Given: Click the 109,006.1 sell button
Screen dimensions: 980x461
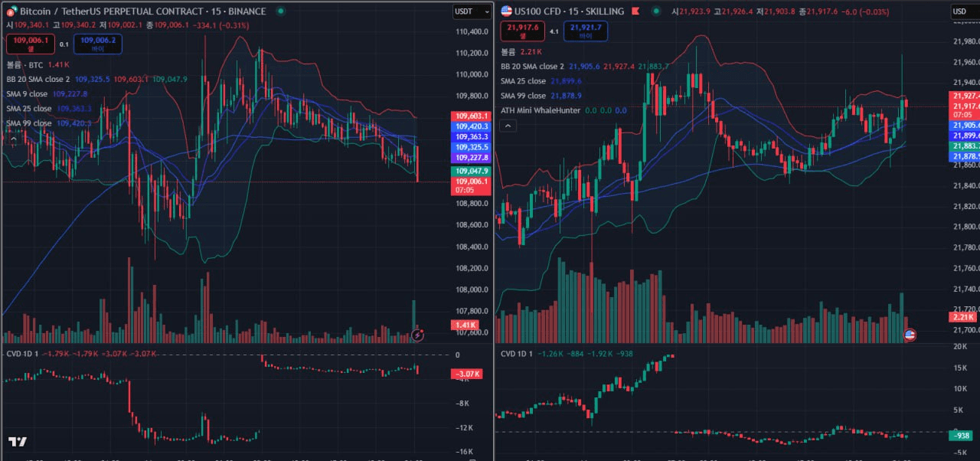Looking at the screenshot, I should point(29,44).
